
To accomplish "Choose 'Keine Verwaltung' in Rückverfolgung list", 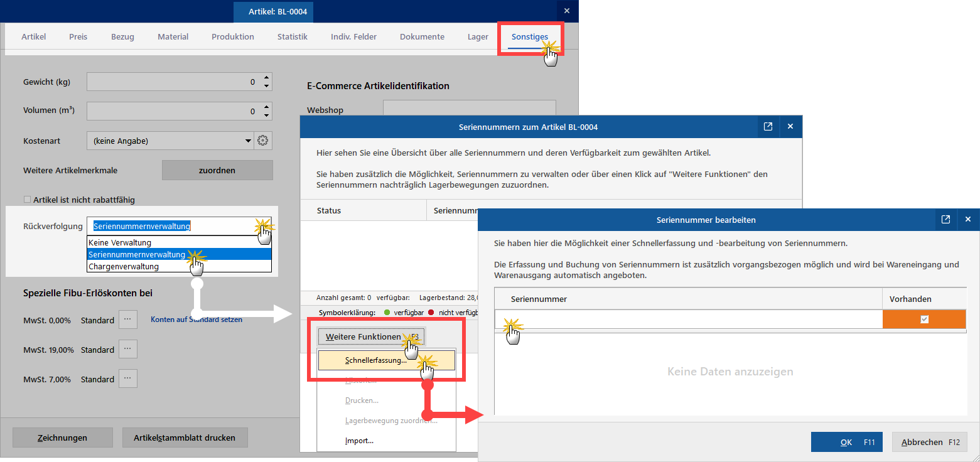I will click(120, 242).
